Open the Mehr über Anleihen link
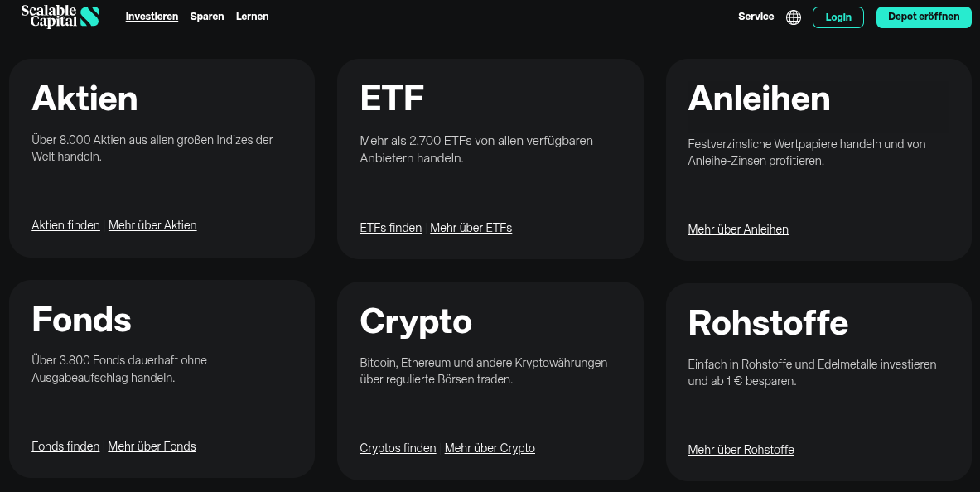Screen dimensions: 980x492 [x=738, y=229]
